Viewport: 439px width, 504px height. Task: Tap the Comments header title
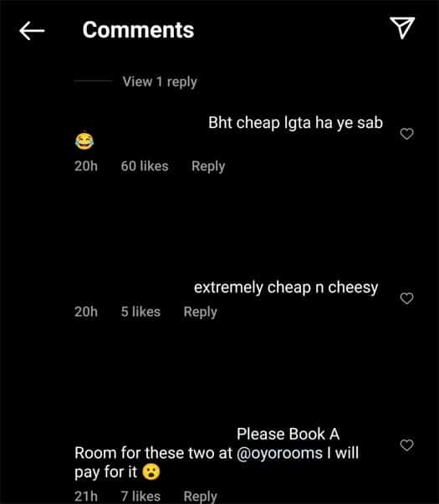[138, 30]
